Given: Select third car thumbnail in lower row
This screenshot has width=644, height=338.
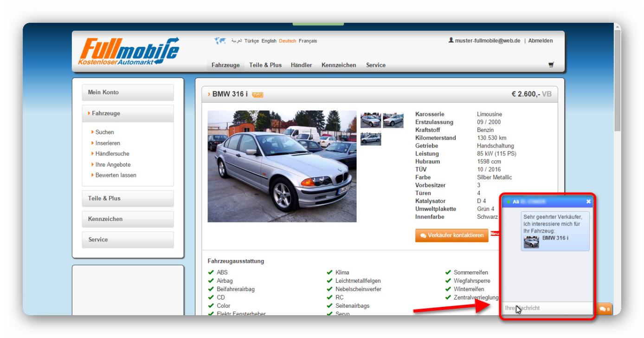Looking at the screenshot, I should point(371,139).
